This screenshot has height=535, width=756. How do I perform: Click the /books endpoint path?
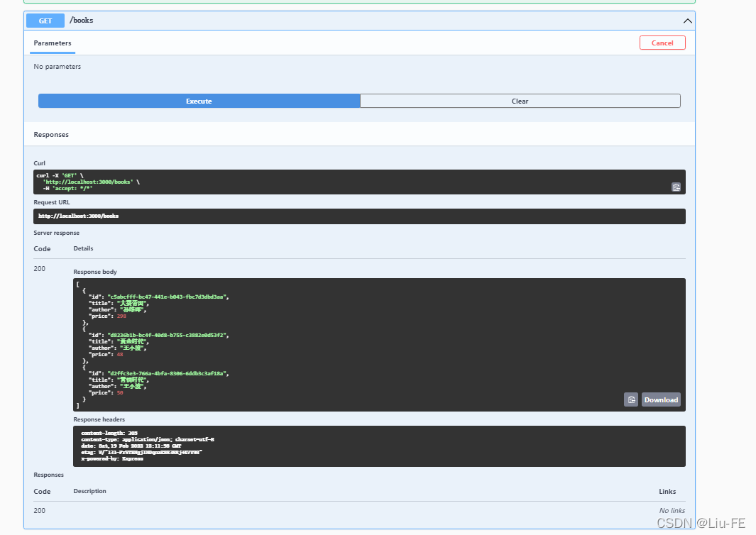[x=82, y=21]
